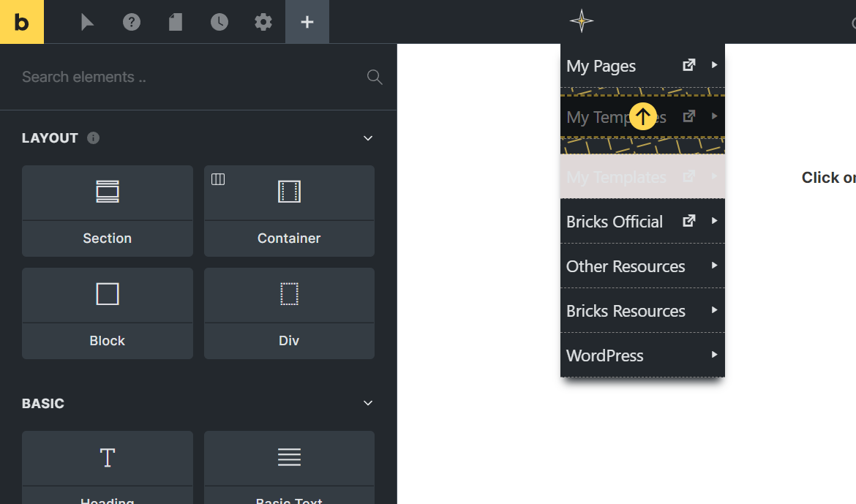Add a Div element
856x504 pixels.
[x=289, y=313]
